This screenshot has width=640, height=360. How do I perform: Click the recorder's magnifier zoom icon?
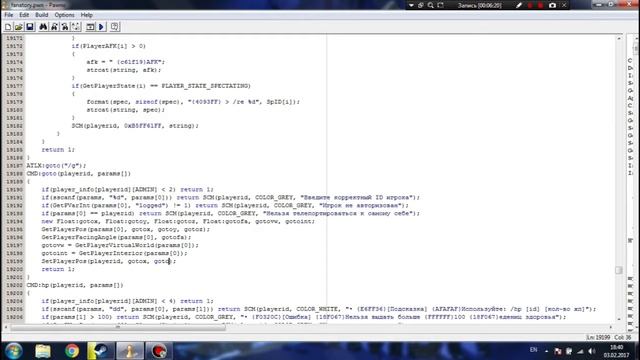click(431, 5)
